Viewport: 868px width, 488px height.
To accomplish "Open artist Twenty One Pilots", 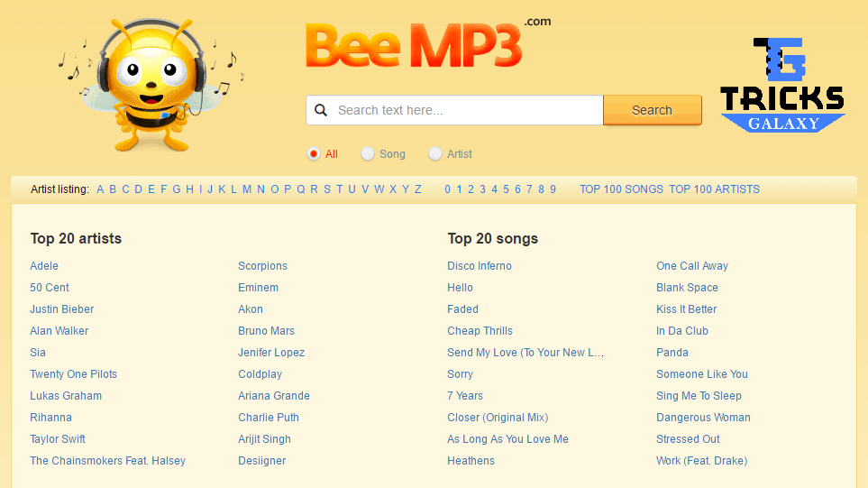I will pos(74,374).
